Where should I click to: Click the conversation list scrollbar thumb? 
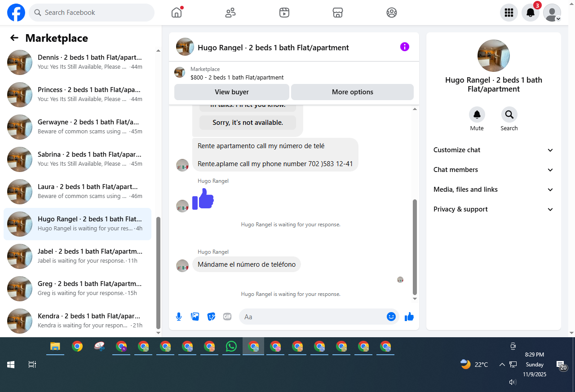158,273
